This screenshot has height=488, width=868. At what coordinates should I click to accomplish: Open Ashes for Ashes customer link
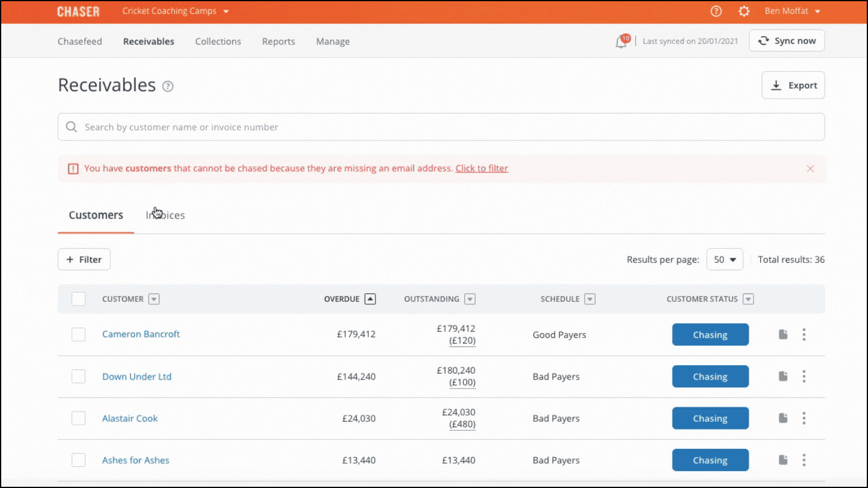(x=136, y=460)
